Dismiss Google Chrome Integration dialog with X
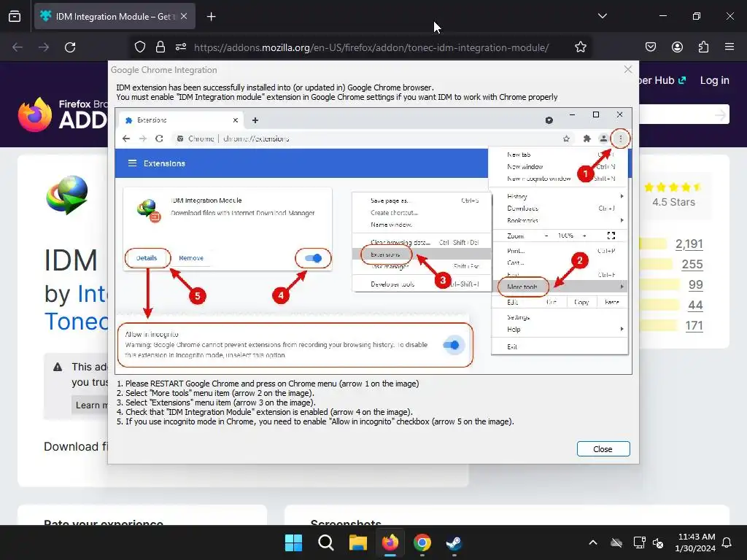Screen dimensions: 747x560 [628, 69]
